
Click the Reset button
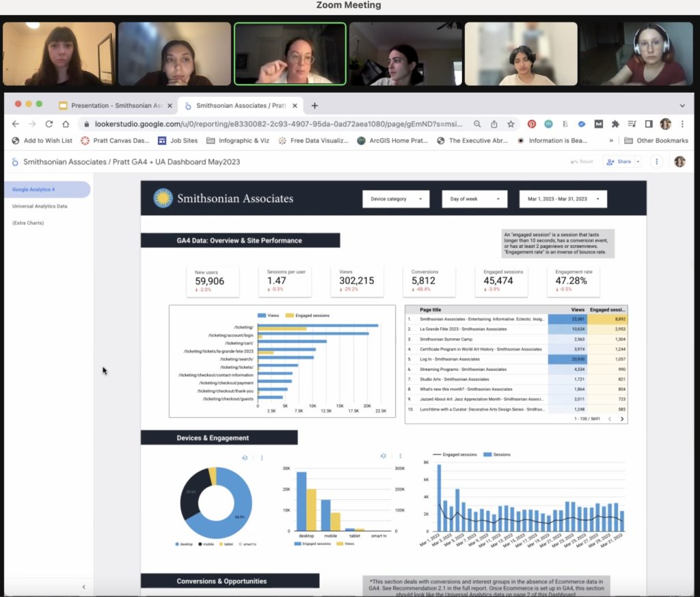coord(582,161)
